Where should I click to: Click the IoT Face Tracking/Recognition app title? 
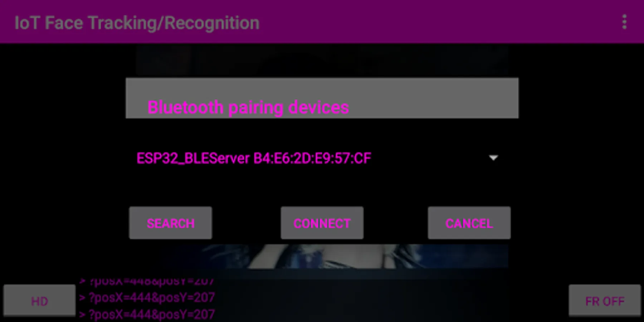tap(137, 23)
